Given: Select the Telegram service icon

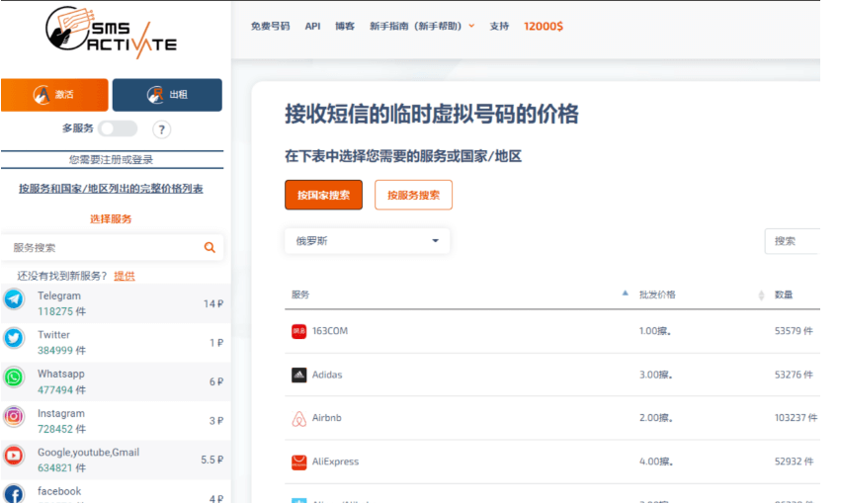Looking at the screenshot, I should pyautogui.click(x=14, y=300).
